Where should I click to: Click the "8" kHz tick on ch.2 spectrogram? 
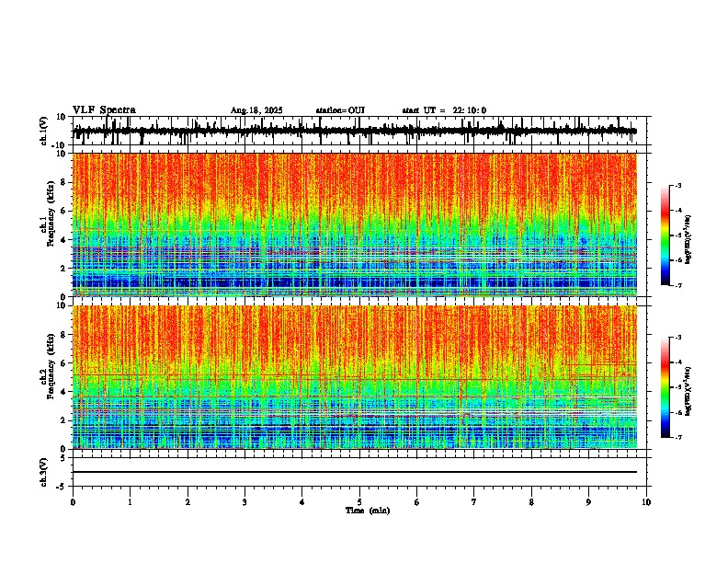(x=64, y=335)
